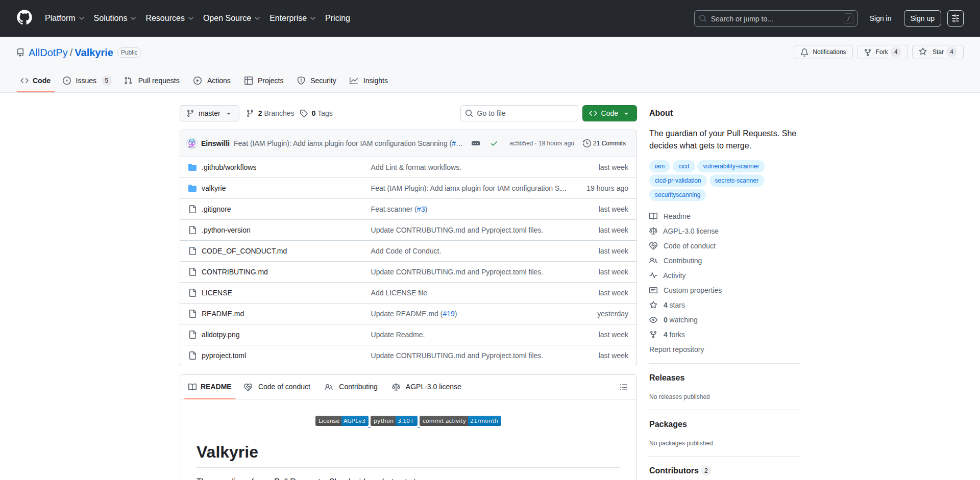Click the Notifications bell button
Viewport: 980px width, 480px height.
point(823,52)
